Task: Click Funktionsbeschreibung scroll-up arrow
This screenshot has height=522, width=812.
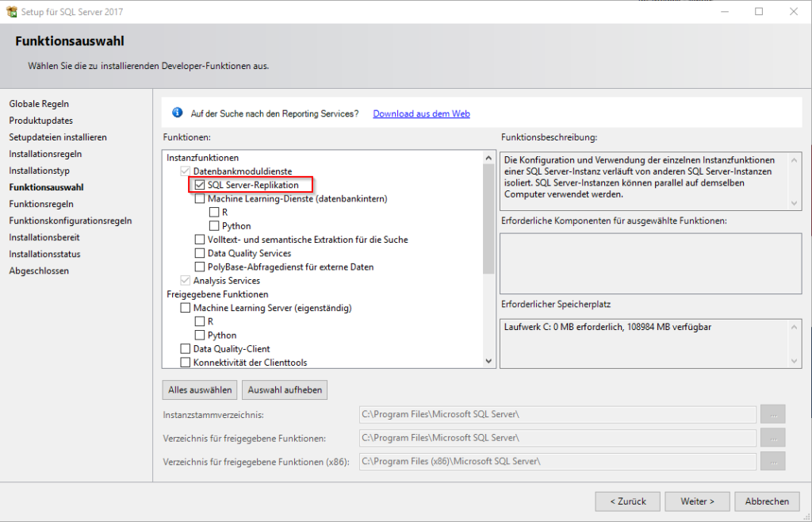Action: (x=795, y=160)
